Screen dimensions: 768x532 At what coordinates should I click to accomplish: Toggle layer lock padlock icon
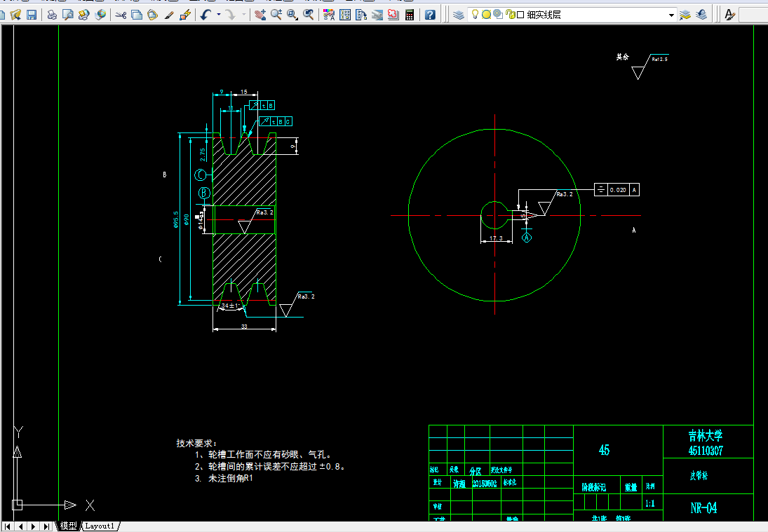[510, 14]
